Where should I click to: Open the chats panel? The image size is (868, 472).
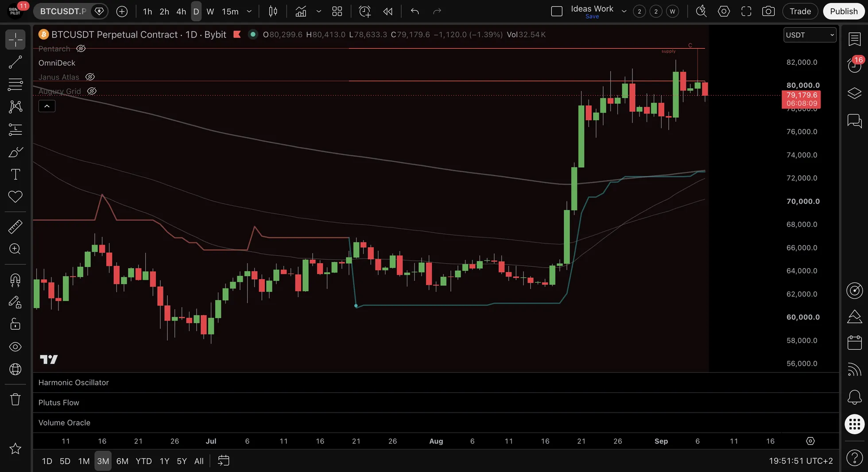click(854, 121)
